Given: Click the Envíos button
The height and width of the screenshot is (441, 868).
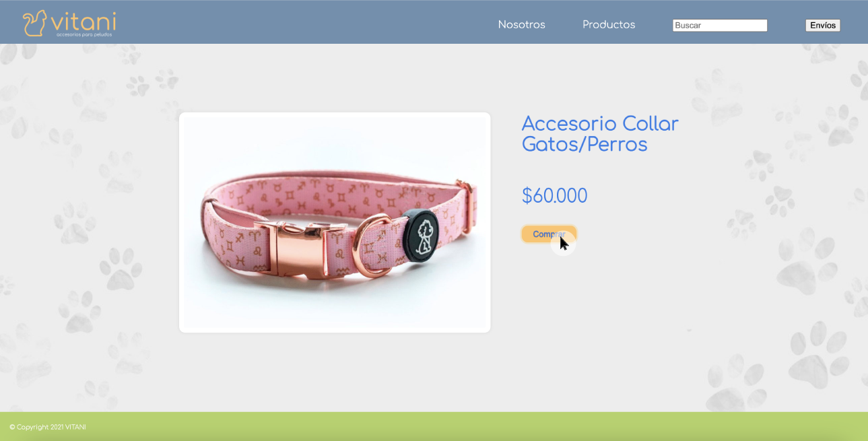Looking at the screenshot, I should [823, 26].
